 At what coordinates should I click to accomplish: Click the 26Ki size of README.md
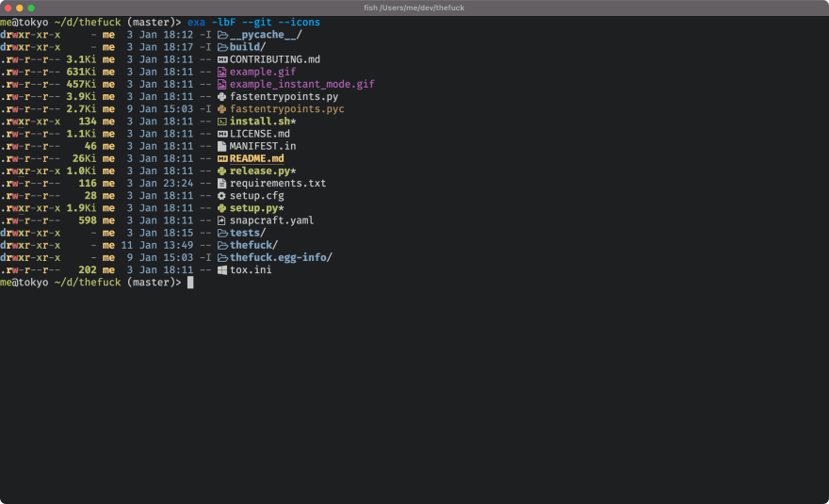(85, 158)
